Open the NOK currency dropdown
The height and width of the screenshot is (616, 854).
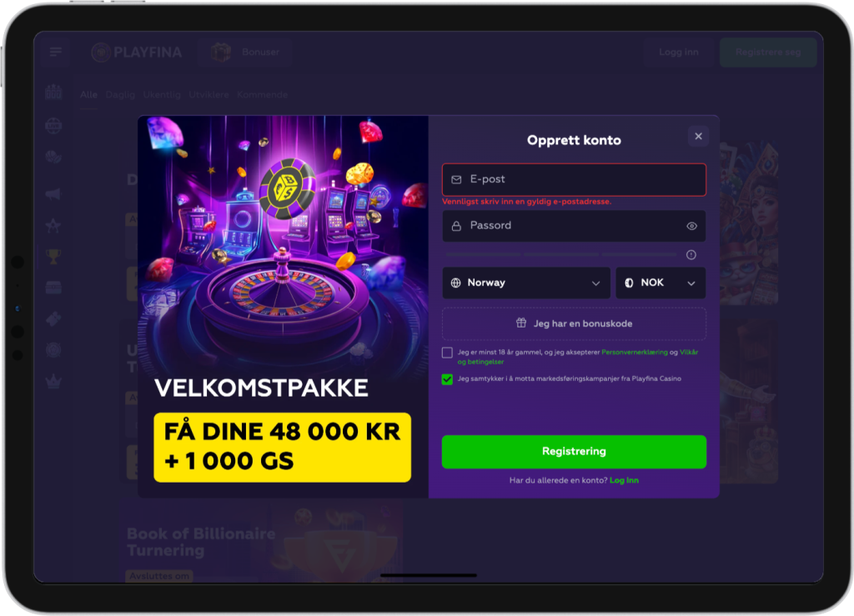pyautogui.click(x=661, y=283)
